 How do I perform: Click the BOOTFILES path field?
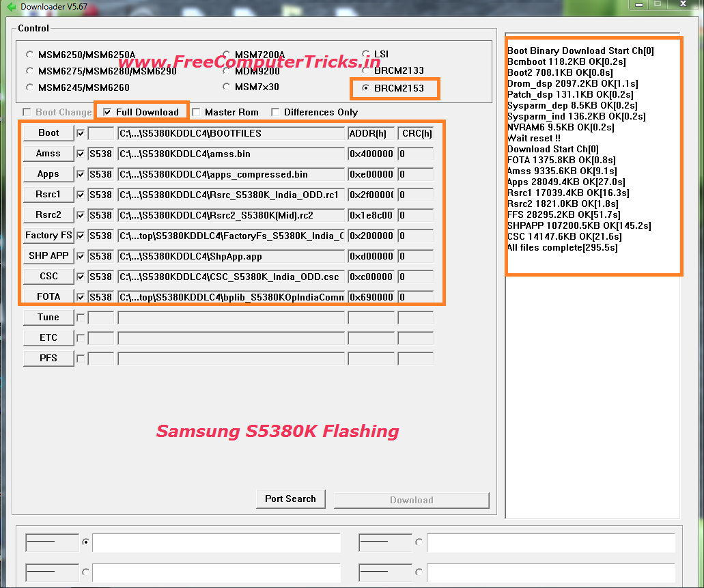click(231, 133)
